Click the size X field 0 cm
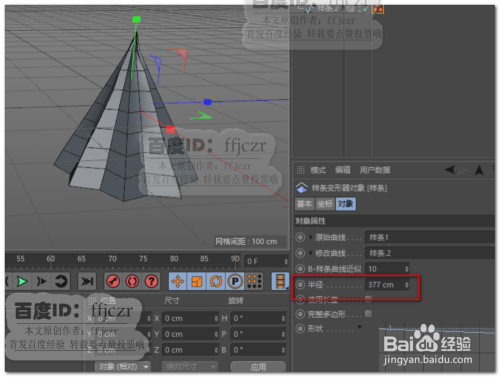Image resolution: width=500 pixels, height=377 pixels. 191,318
